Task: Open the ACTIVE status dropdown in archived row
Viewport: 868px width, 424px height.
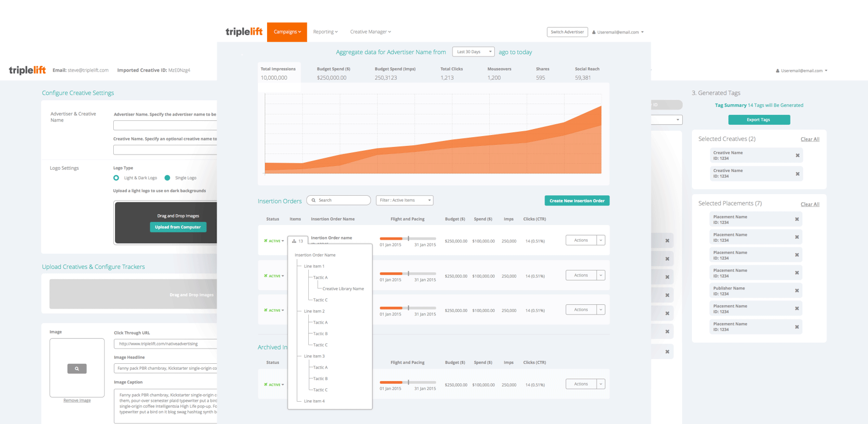Action: coord(274,385)
